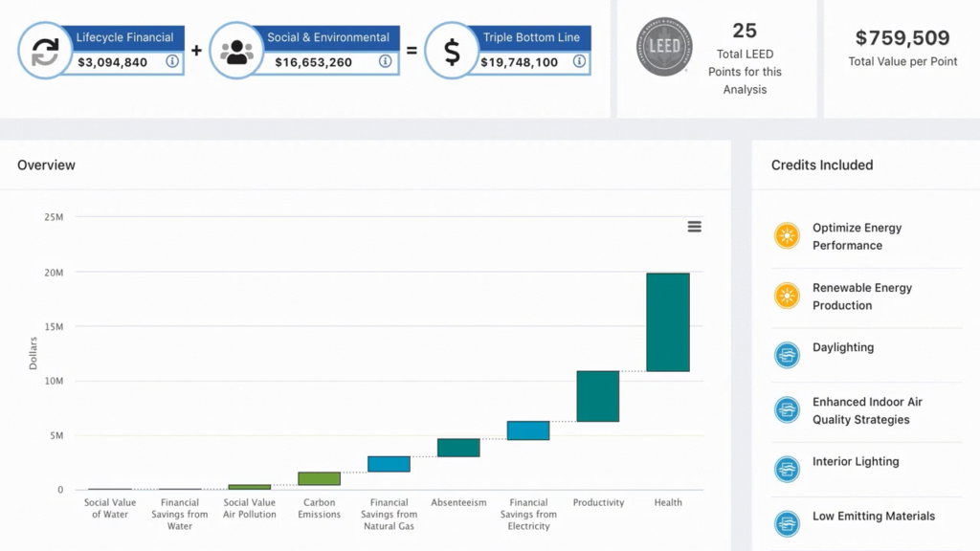Click the Credits Included heading

pyautogui.click(x=822, y=165)
